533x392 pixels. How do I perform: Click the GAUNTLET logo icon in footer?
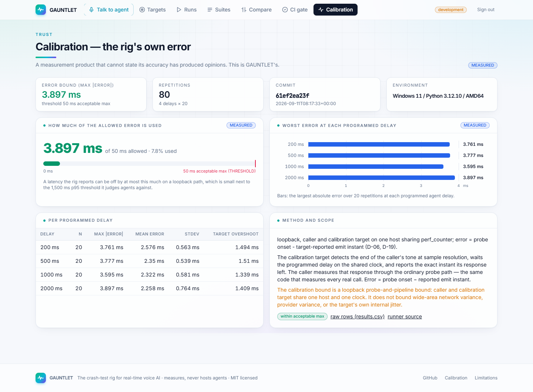[41, 378]
